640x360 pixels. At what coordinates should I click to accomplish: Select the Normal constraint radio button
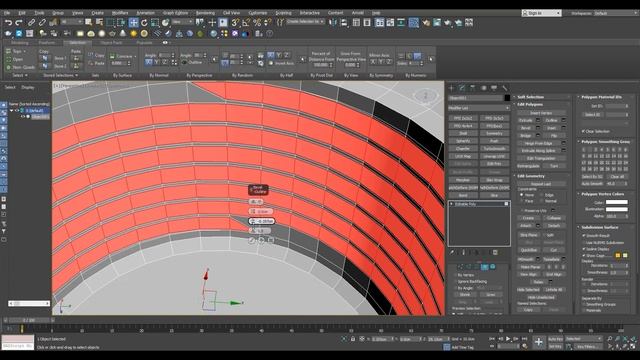[542, 201]
